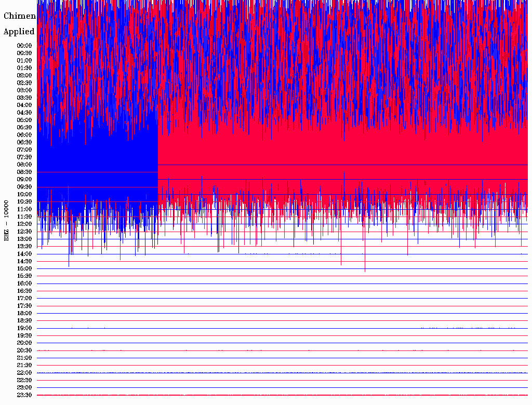The image size is (532, 405).
Task: Select the 08:30 time label
Action: point(24,172)
